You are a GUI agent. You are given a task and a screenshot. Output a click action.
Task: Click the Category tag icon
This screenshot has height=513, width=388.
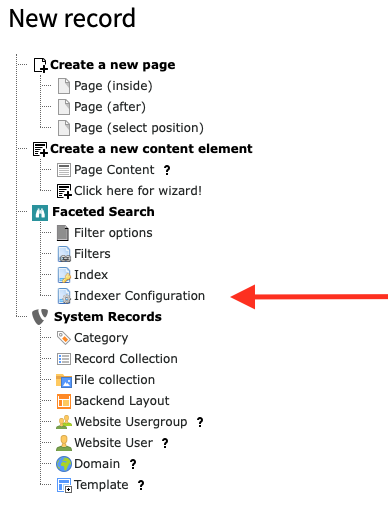tap(64, 338)
